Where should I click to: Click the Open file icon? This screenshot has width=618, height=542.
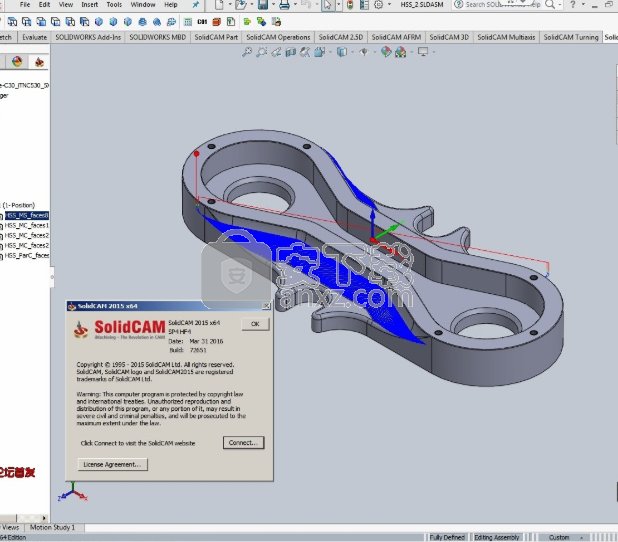tap(240, 5)
